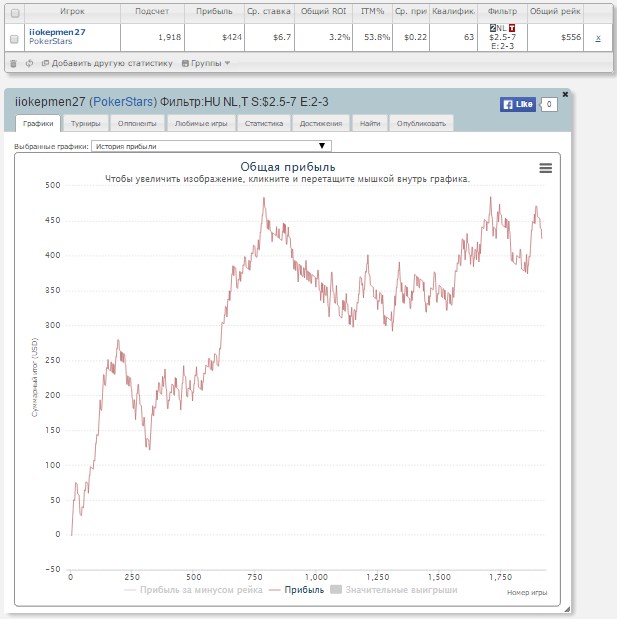Switch to the Графики tab

point(38,123)
